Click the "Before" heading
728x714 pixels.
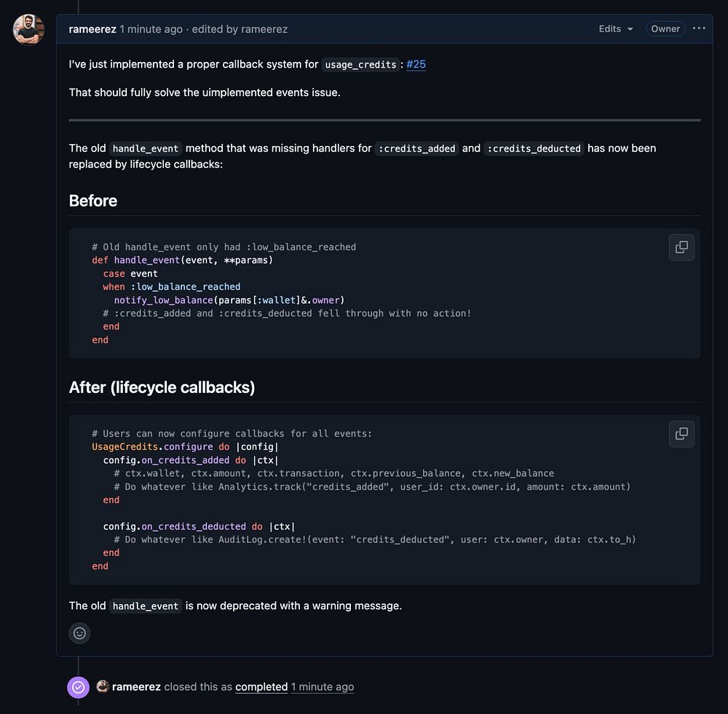[x=93, y=201]
